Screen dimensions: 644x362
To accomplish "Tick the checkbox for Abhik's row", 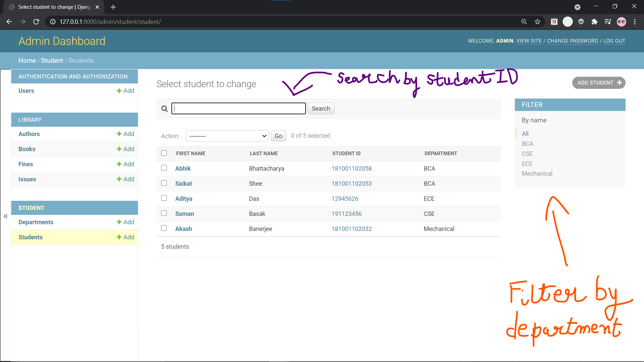I will 164,168.
